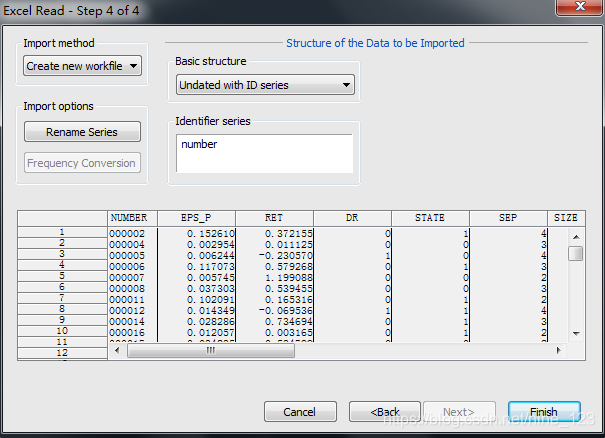Open the Import method dropdown
Image resolution: width=605 pixels, height=438 pixels.
(x=82, y=66)
